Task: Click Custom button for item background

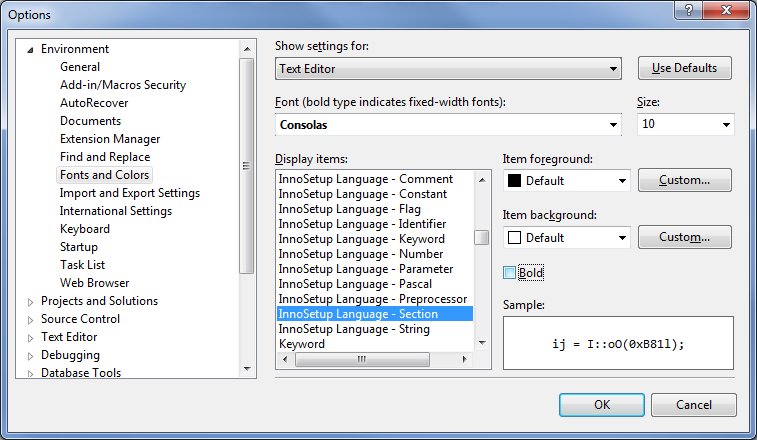Action: point(685,237)
